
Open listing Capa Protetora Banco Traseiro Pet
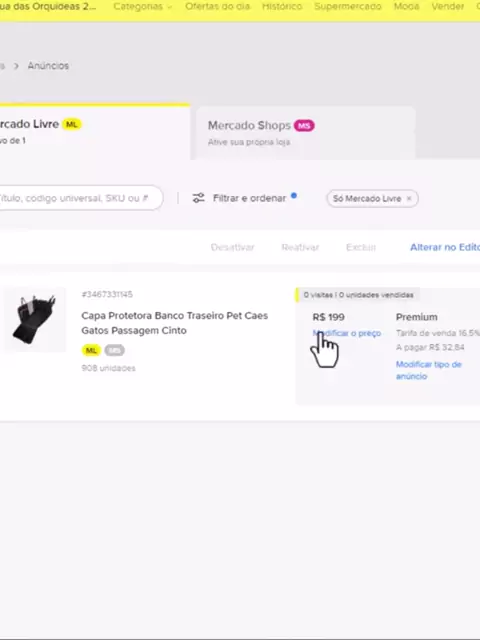pyautogui.click(x=174, y=323)
